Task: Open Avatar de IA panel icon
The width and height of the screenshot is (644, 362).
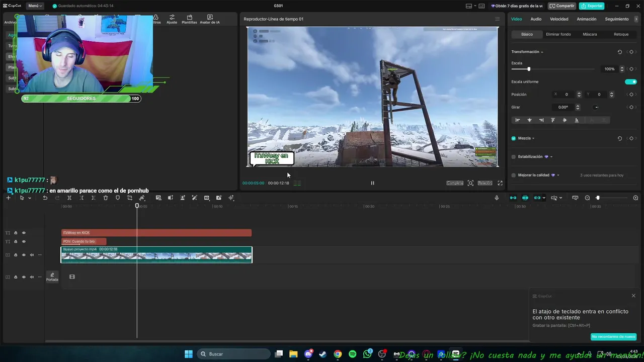Action: pos(210,19)
